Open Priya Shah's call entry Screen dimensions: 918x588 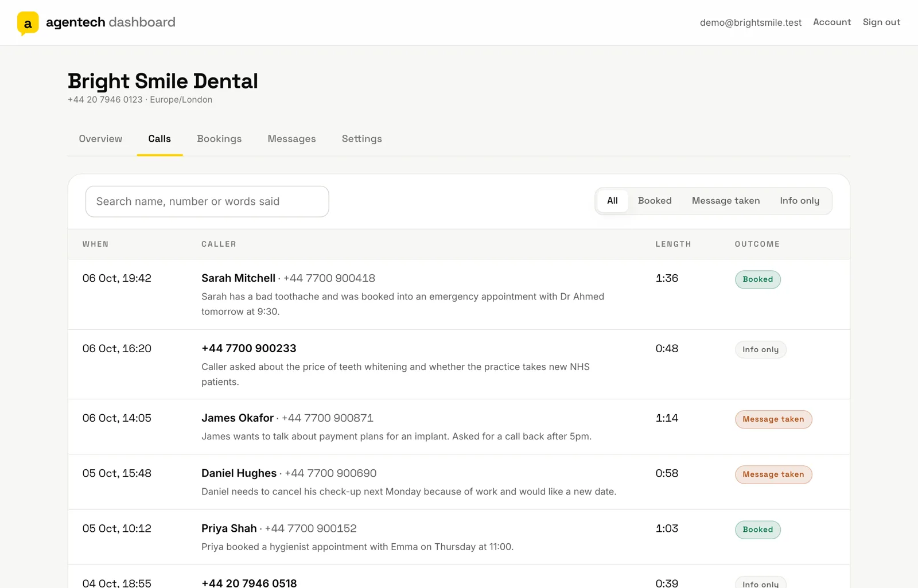click(459, 537)
